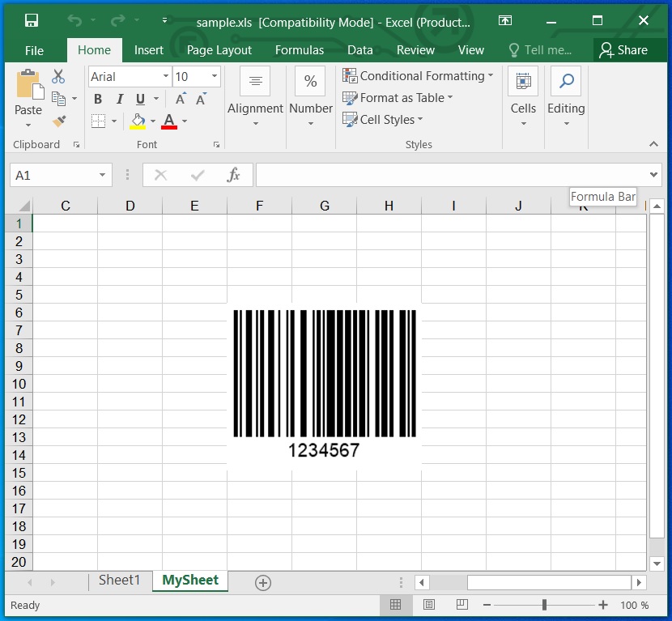
Task: Click the Insert Function fx icon
Action: tap(234, 174)
